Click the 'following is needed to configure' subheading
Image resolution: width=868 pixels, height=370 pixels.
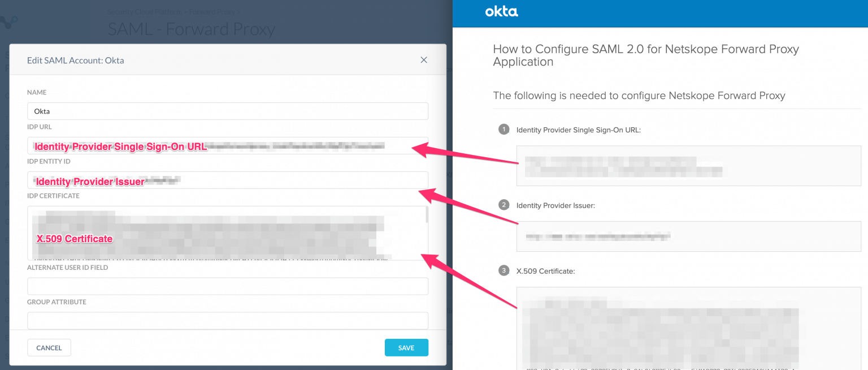[639, 96]
